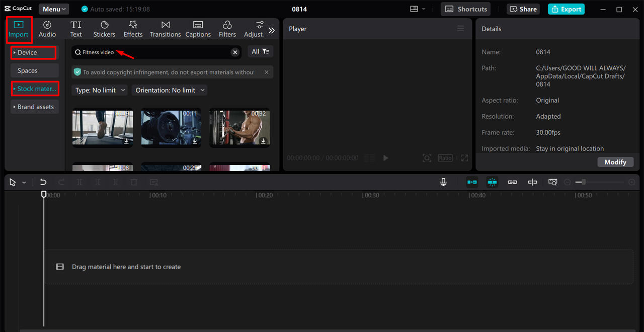Open the Stickers tab
The width and height of the screenshot is (644, 332).
click(x=104, y=29)
